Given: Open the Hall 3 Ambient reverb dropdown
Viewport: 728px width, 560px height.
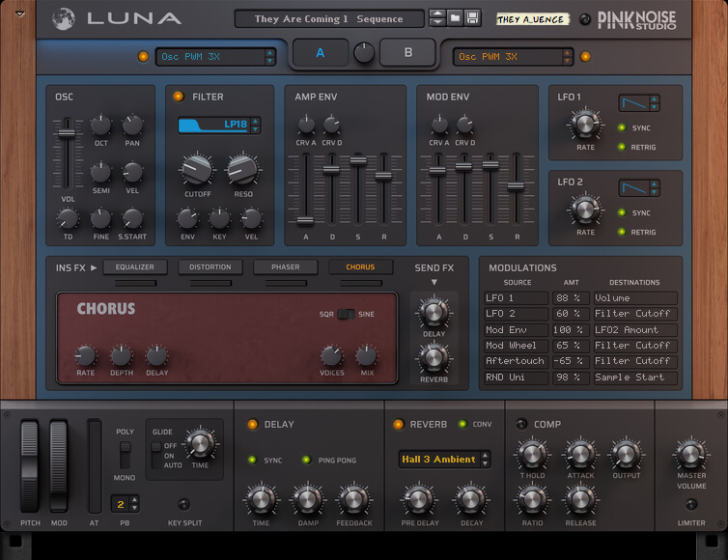Looking at the screenshot, I should pyautogui.click(x=444, y=460).
